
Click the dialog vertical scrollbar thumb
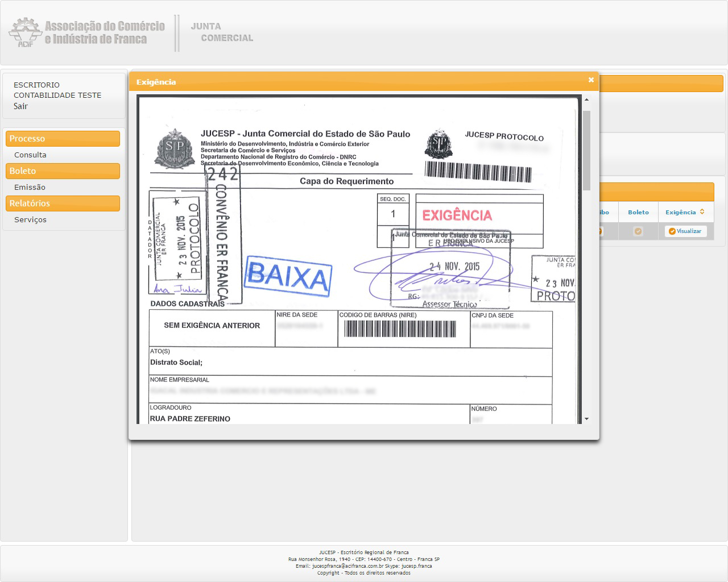pos(586,151)
